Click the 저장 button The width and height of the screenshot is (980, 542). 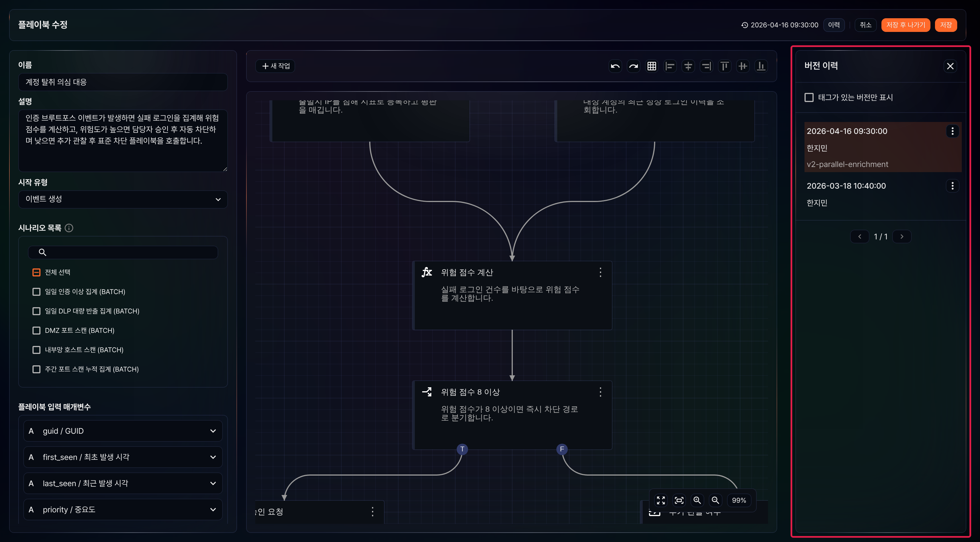click(x=946, y=25)
